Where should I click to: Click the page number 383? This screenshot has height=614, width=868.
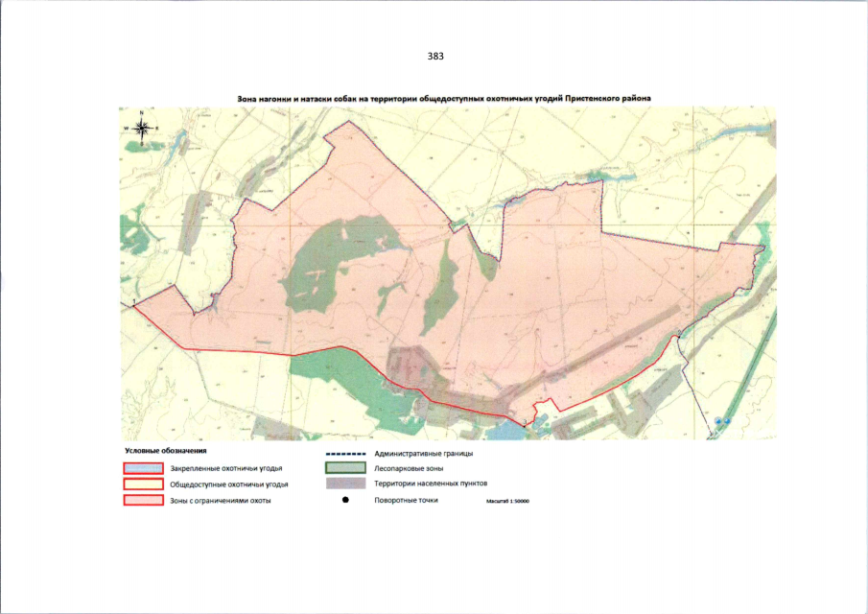[x=434, y=57]
